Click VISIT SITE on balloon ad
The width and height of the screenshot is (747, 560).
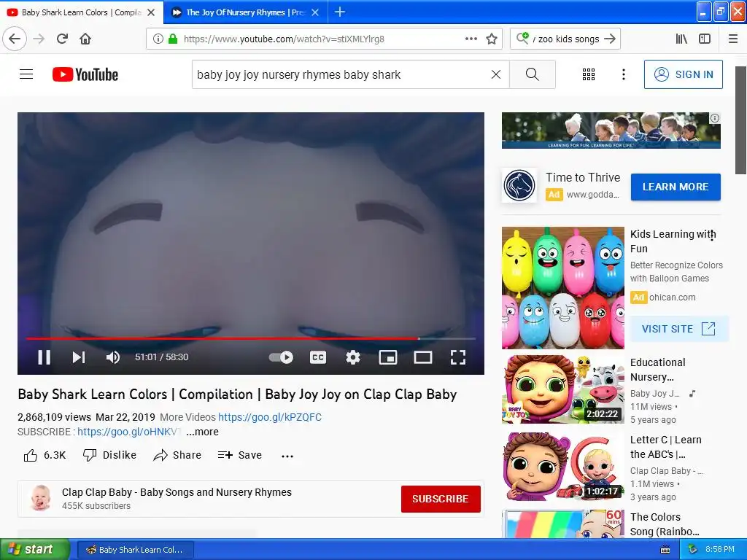(x=679, y=329)
